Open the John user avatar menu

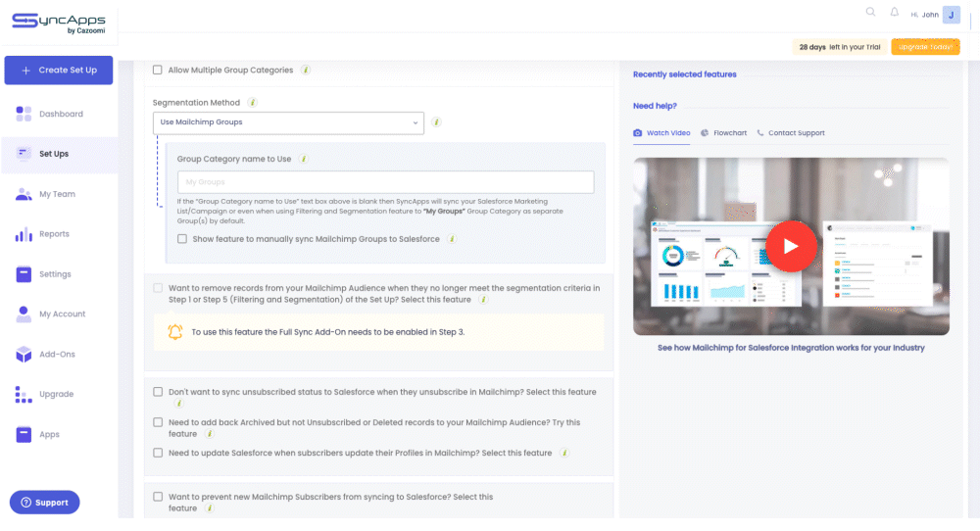coord(952,15)
